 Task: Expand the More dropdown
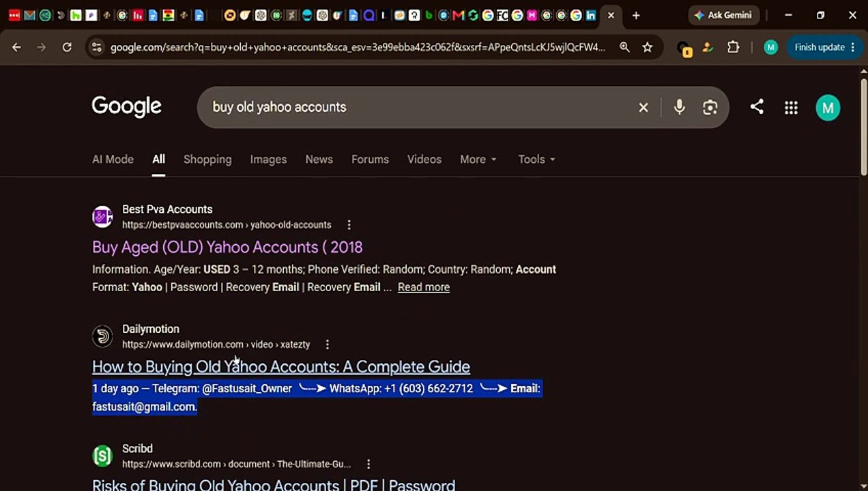[478, 159]
